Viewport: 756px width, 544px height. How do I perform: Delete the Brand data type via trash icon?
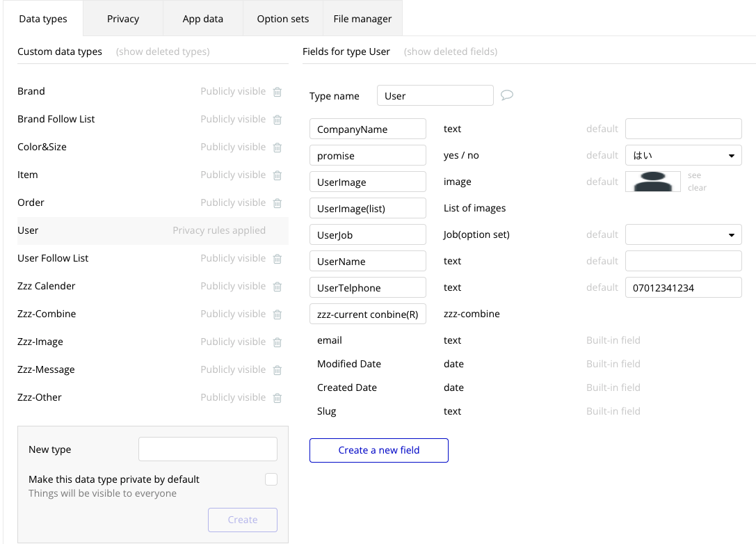(x=278, y=92)
